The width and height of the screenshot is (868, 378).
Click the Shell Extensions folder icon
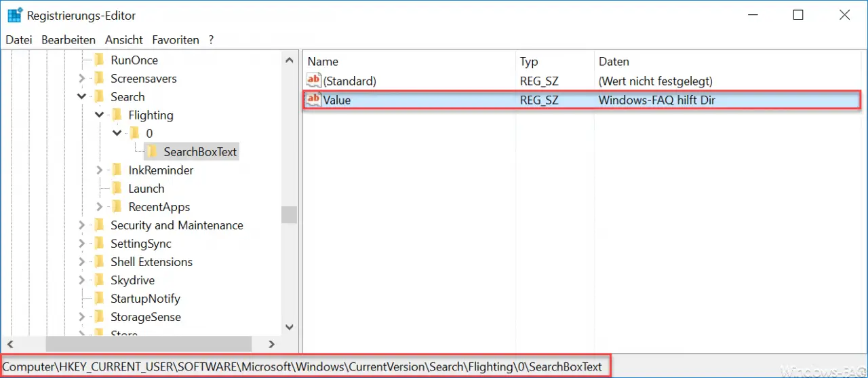(x=99, y=262)
